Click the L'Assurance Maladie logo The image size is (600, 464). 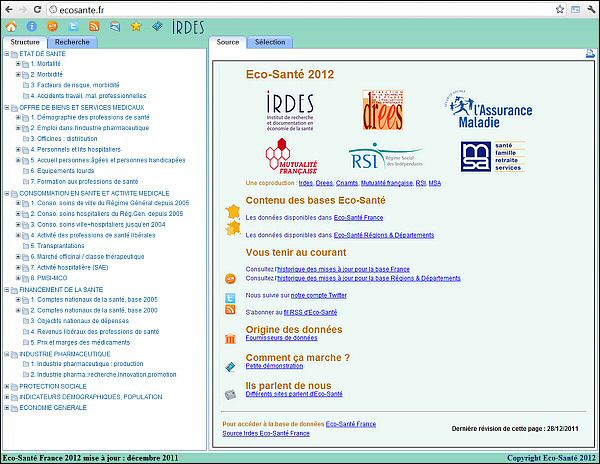click(489, 109)
